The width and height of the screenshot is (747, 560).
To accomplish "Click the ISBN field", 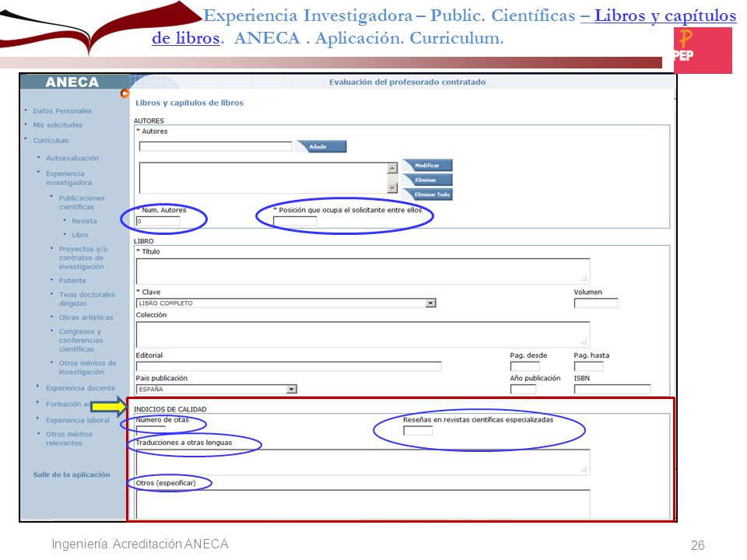I will click(x=612, y=389).
